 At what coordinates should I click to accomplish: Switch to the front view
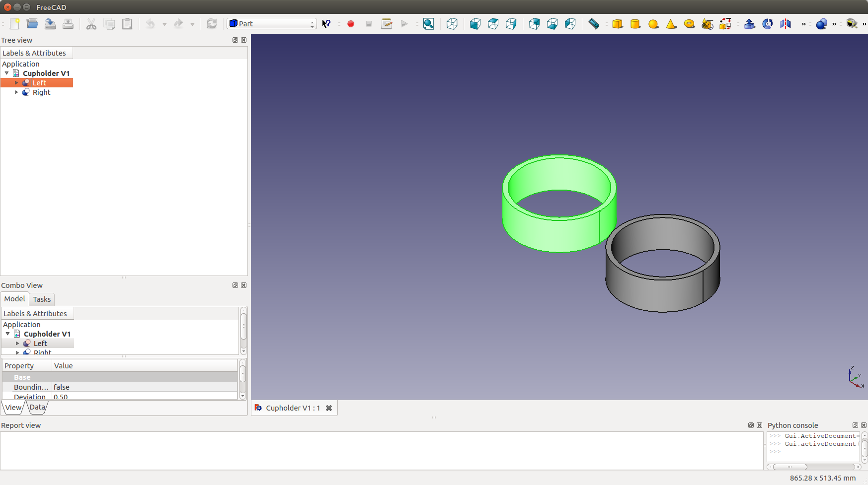point(475,24)
